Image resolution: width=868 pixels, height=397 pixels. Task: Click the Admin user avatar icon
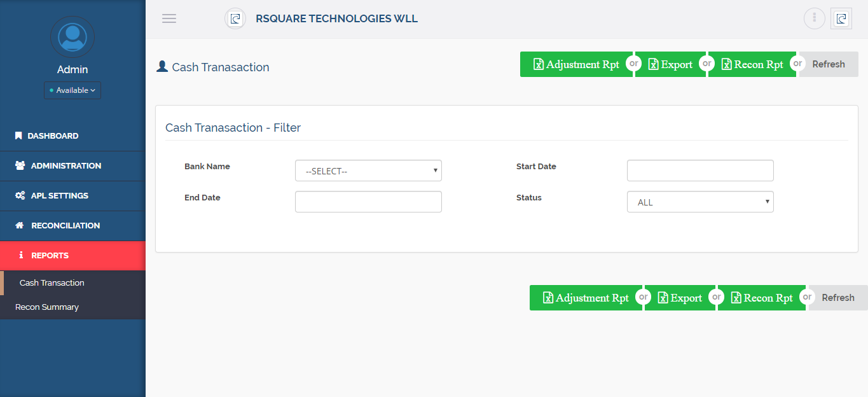72,38
